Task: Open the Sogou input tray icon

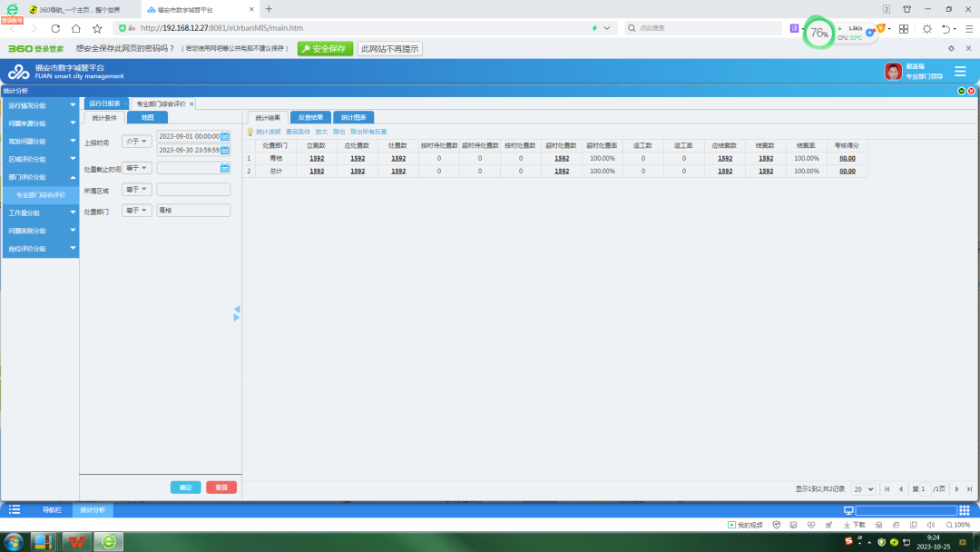Action: coord(848,541)
